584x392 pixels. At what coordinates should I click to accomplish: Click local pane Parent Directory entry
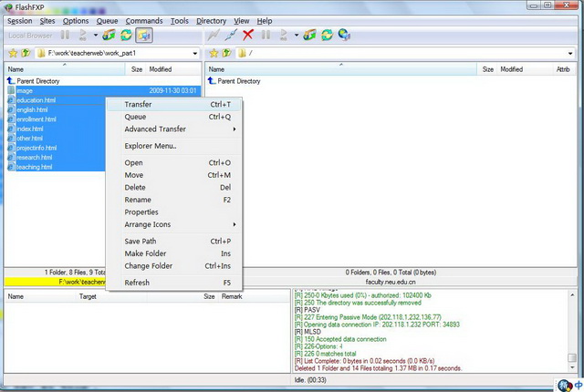pos(33,81)
